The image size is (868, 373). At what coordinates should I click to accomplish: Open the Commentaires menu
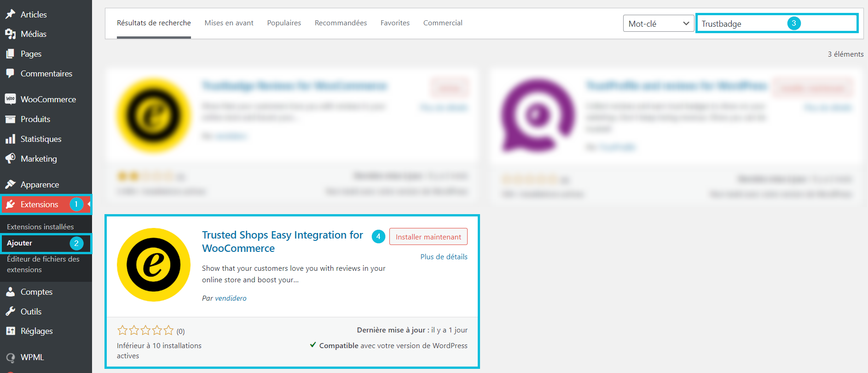pyautogui.click(x=46, y=74)
